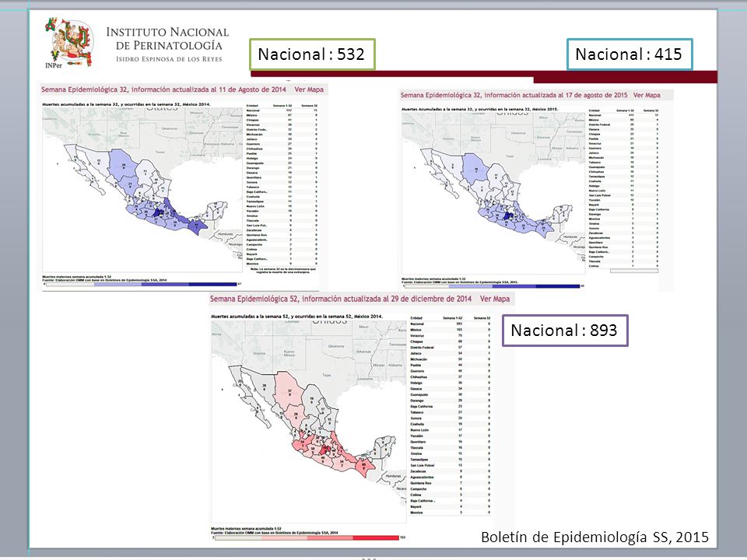
Task: Select 'Boletín de Epidemiología SS, 2015' caption
Action: point(594,537)
